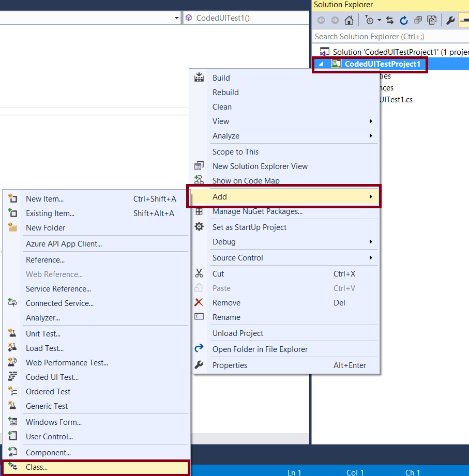The width and height of the screenshot is (469, 476).
Task: Select Build from the context menu
Action: [x=221, y=78]
